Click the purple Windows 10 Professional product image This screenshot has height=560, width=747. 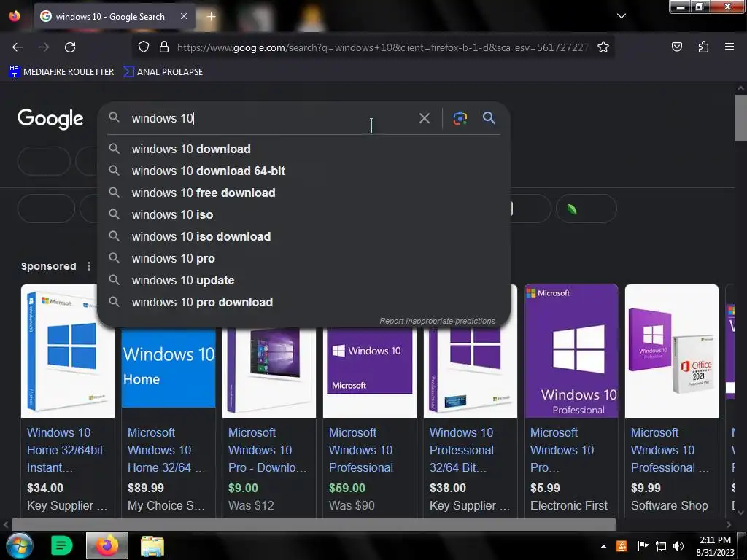[x=571, y=351]
